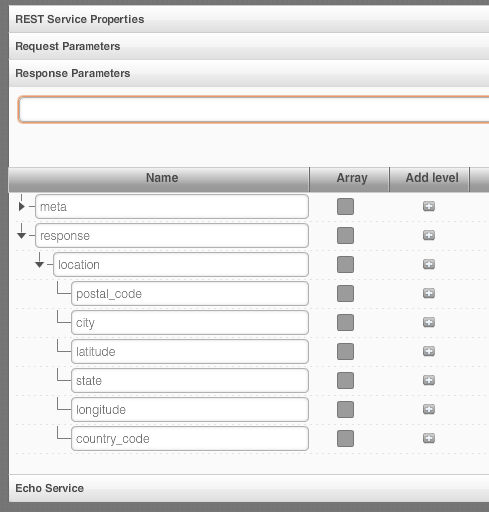Toggle the Array checkbox for response
489x512 pixels.
point(345,236)
